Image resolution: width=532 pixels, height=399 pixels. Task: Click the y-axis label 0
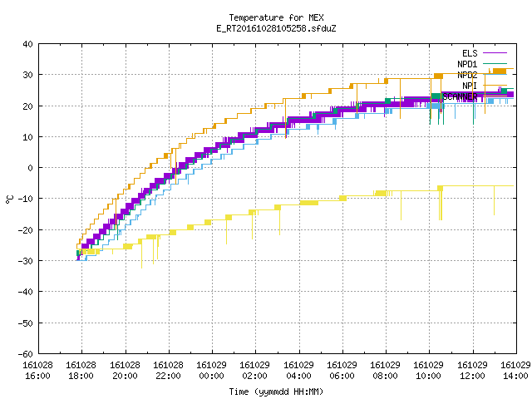pos(31,168)
